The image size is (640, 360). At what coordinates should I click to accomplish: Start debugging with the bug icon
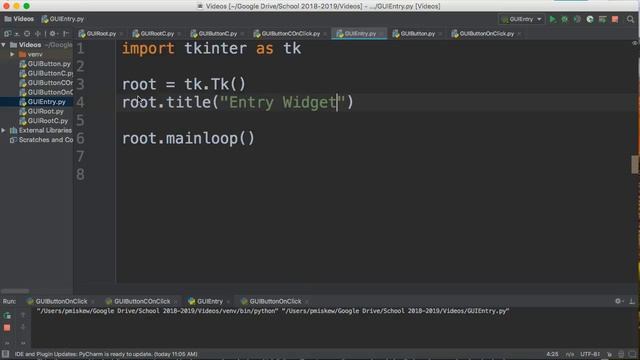(564, 19)
